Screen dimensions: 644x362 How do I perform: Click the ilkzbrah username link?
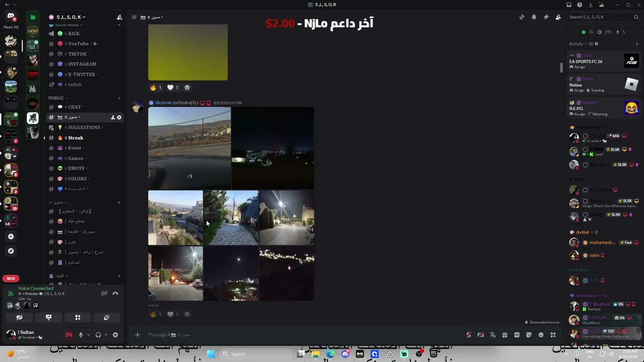point(164,103)
